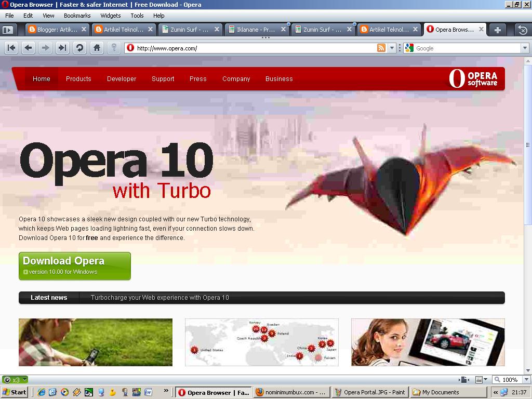The width and height of the screenshot is (532, 399).
Task: Expand hidden system tray icons
Action: 495,392
